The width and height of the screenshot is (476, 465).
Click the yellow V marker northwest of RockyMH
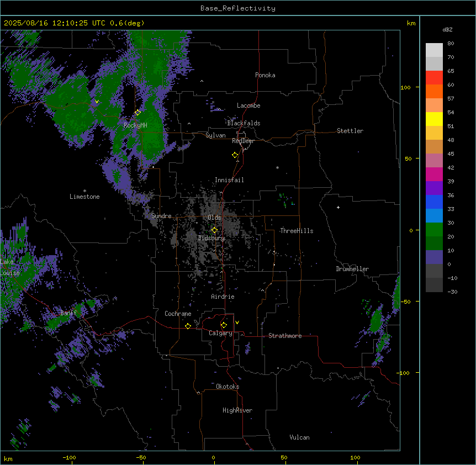click(x=97, y=102)
